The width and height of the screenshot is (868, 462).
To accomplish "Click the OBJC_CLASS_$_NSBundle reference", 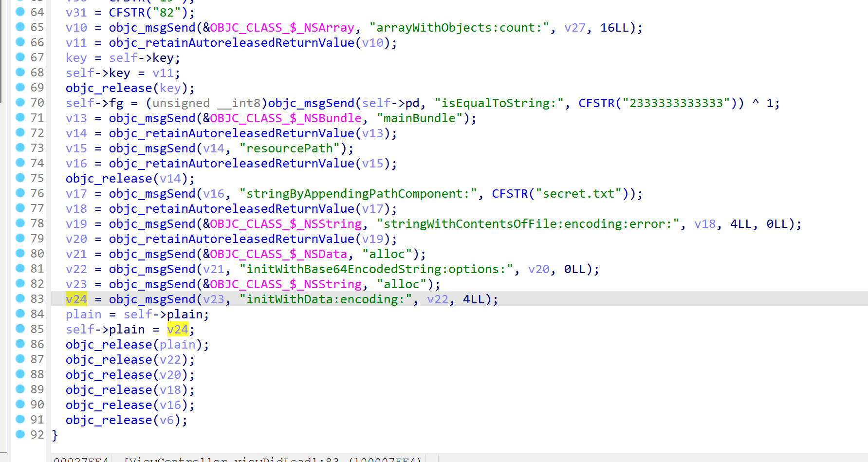I will pos(286,118).
